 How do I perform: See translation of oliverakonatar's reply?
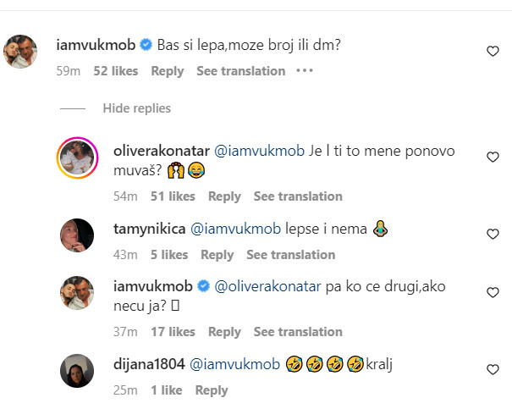pos(298,196)
